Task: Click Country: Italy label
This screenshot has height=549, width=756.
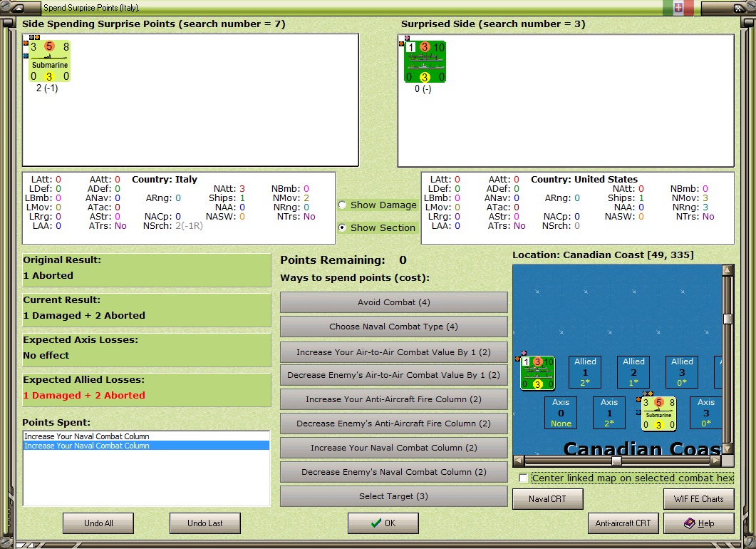Action: pos(165,179)
